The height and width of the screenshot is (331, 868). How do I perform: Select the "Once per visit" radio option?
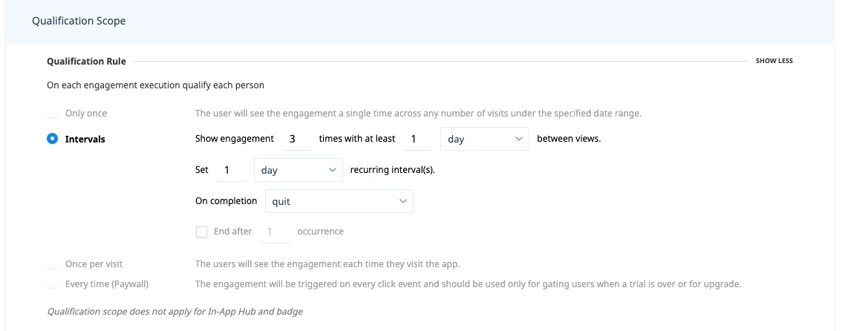coord(52,264)
